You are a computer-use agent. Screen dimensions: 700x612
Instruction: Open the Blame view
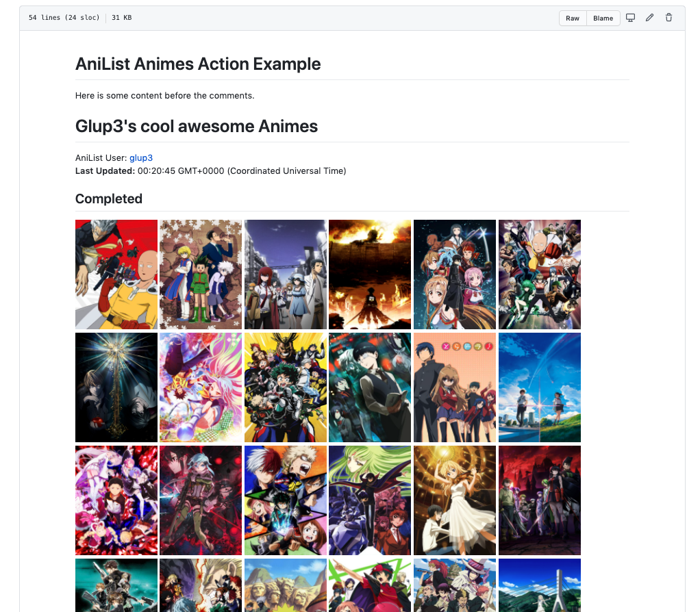[x=603, y=18]
